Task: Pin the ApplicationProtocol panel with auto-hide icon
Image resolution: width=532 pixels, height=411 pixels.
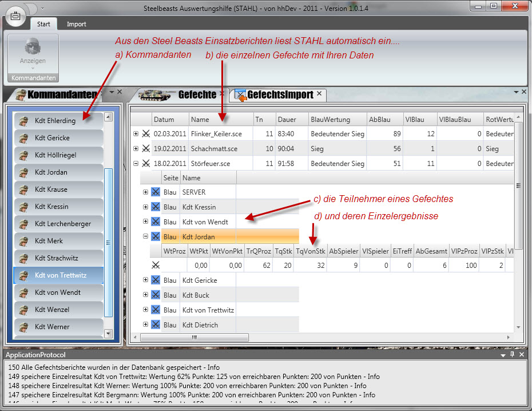Action: [513, 355]
